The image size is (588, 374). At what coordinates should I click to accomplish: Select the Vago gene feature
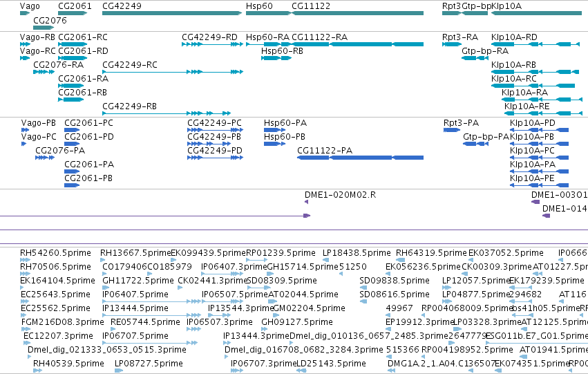pyautogui.click(x=25, y=13)
